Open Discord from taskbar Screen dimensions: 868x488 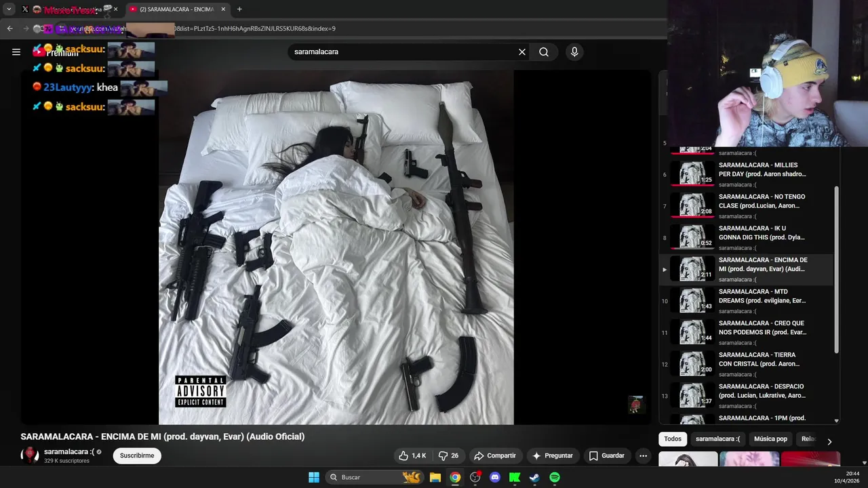(x=495, y=477)
